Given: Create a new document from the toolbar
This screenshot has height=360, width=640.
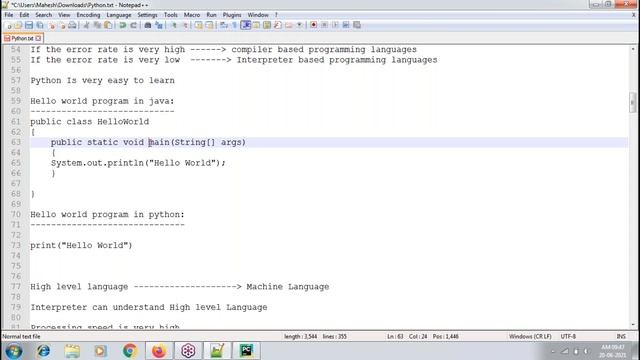Looking at the screenshot, I should click(x=8, y=25).
